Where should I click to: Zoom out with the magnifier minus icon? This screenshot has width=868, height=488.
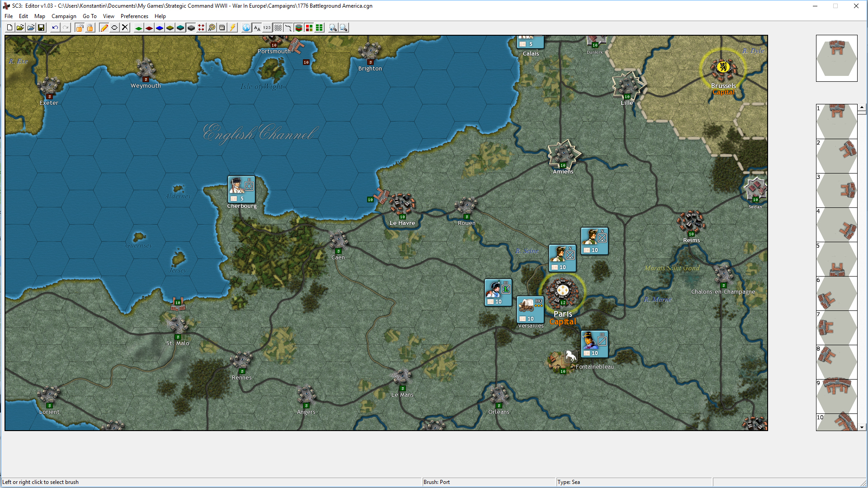pos(344,28)
